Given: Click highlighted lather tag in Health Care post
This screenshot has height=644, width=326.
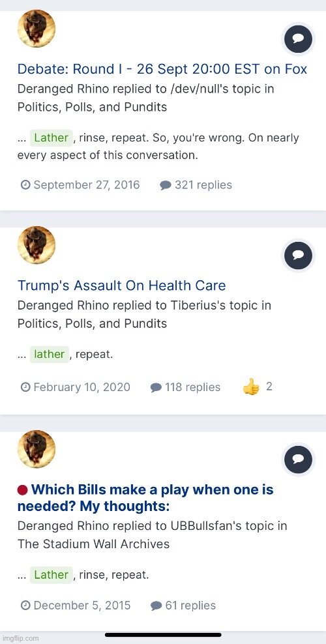Looking at the screenshot, I should 50,354.
